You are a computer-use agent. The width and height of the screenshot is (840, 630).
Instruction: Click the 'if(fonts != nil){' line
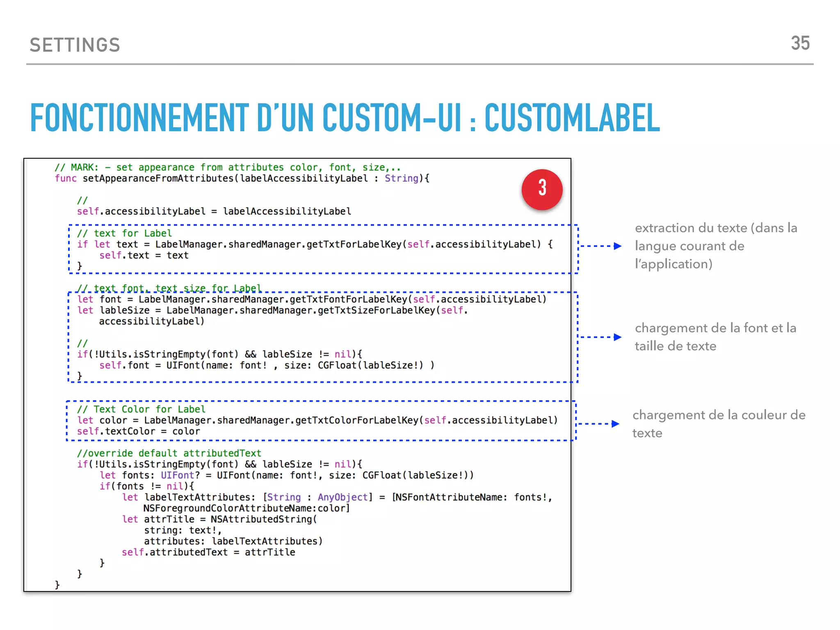(x=147, y=486)
